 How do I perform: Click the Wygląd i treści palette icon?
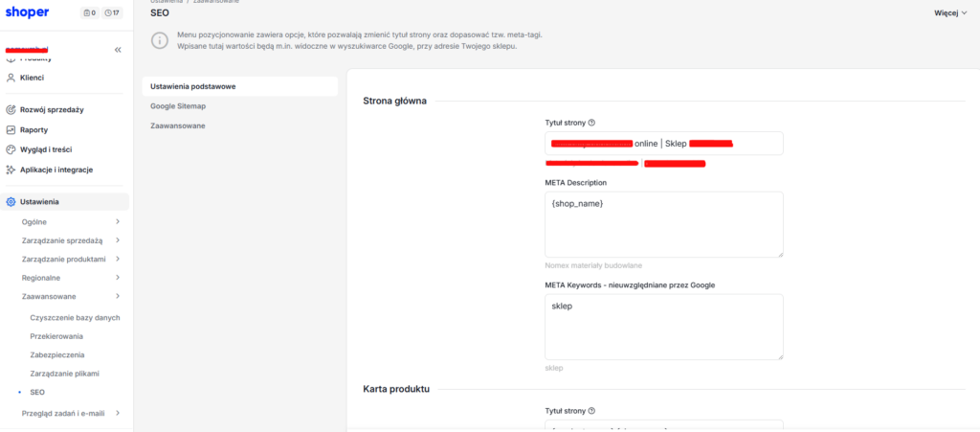(x=10, y=150)
